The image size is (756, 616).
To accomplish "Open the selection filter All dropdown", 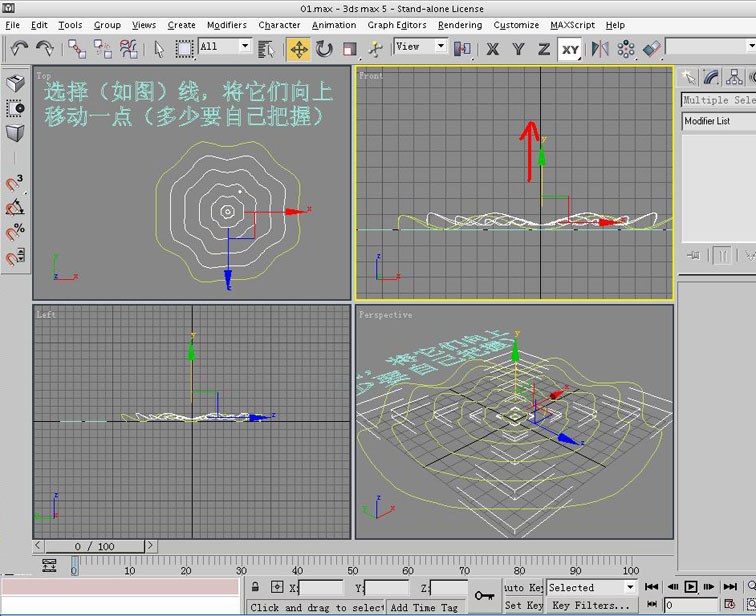I will (245, 46).
